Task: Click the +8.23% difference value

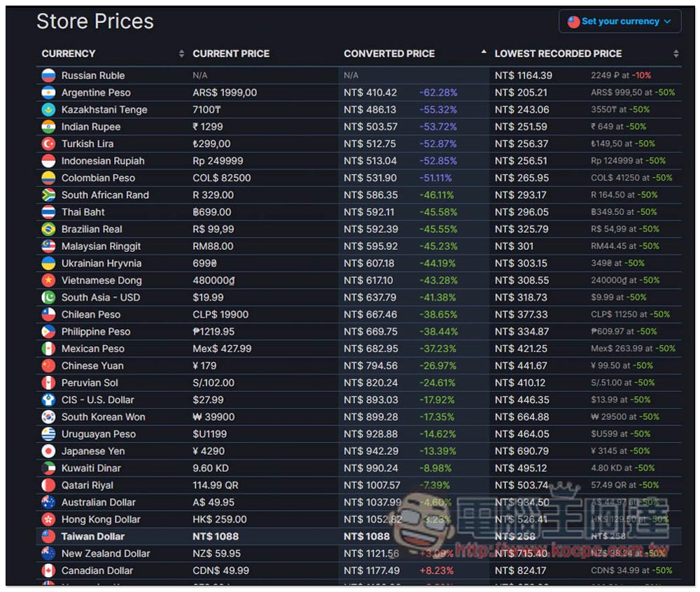Action: pos(436,570)
